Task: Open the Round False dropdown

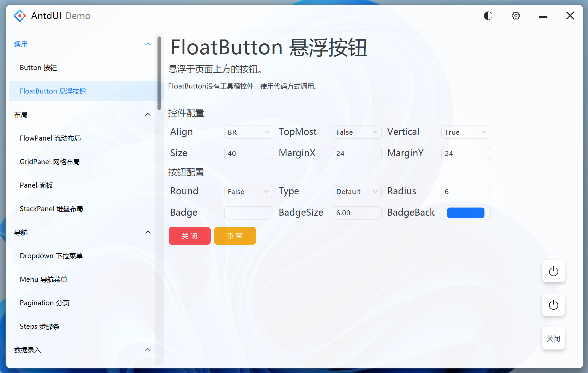Action: [x=248, y=192]
